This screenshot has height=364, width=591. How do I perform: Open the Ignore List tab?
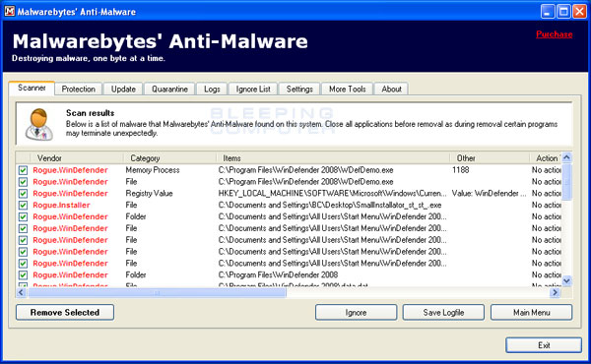(253, 90)
